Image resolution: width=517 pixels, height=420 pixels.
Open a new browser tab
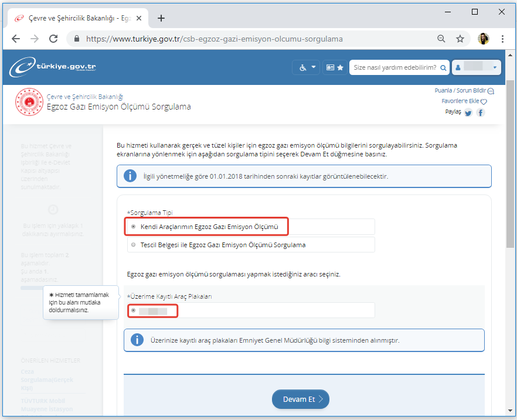tap(161, 18)
